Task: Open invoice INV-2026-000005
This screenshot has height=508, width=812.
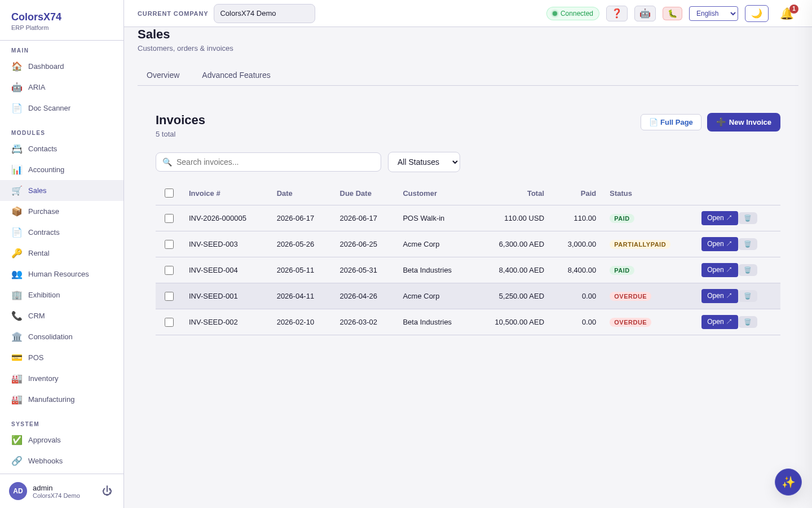Action: (720, 218)
